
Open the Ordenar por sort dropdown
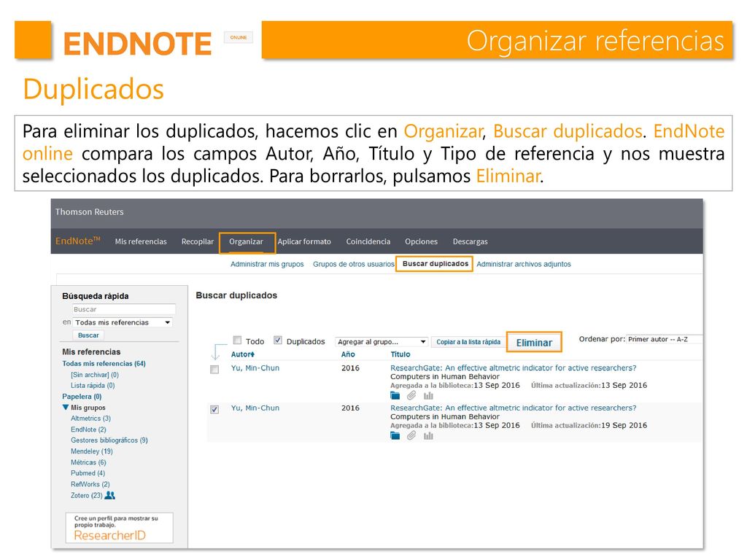click(x=664, y=340)
